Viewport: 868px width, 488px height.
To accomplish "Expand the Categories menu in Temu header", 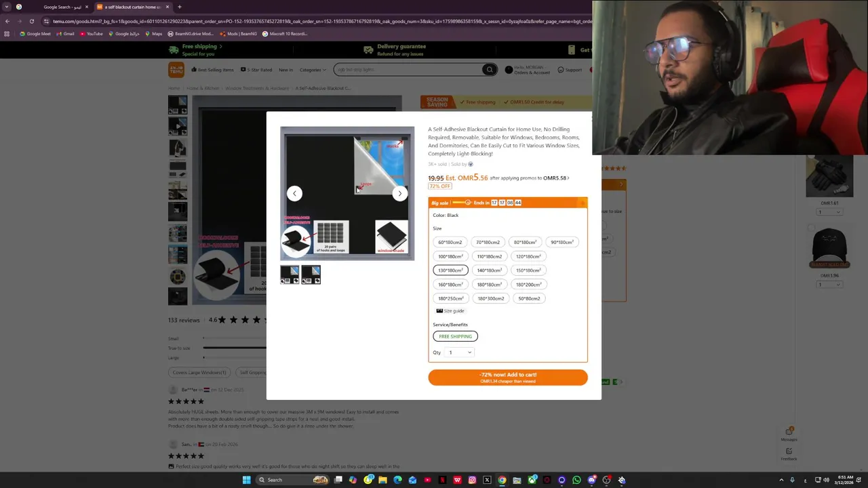I will pyautogui.click(x=313, y=70).
